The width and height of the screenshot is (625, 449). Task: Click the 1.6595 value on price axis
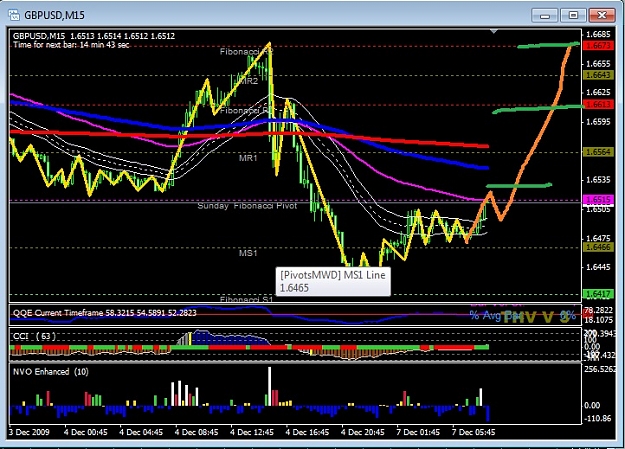[x=599, y=122]
